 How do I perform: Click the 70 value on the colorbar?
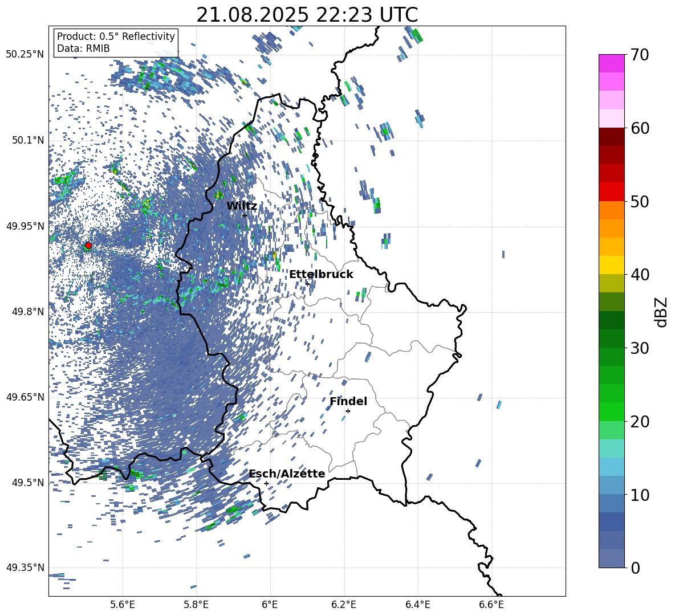pyautogui.click(x=640, y=55)
